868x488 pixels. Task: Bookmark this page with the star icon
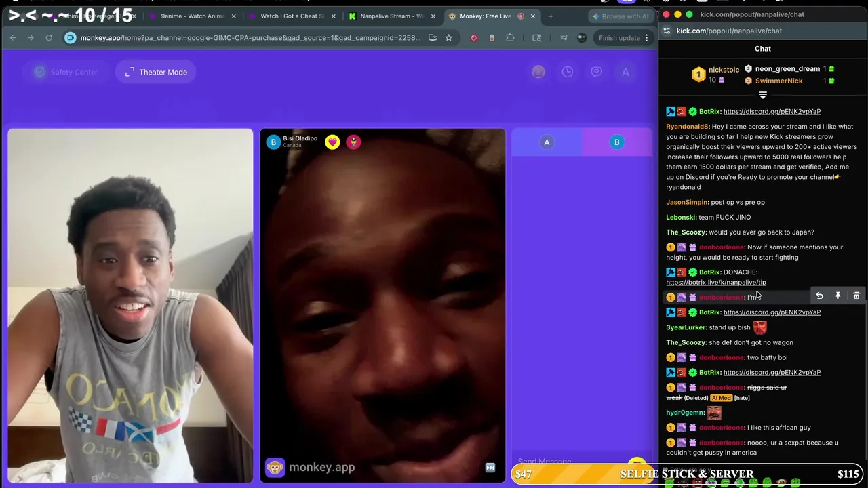click(448, 38)
